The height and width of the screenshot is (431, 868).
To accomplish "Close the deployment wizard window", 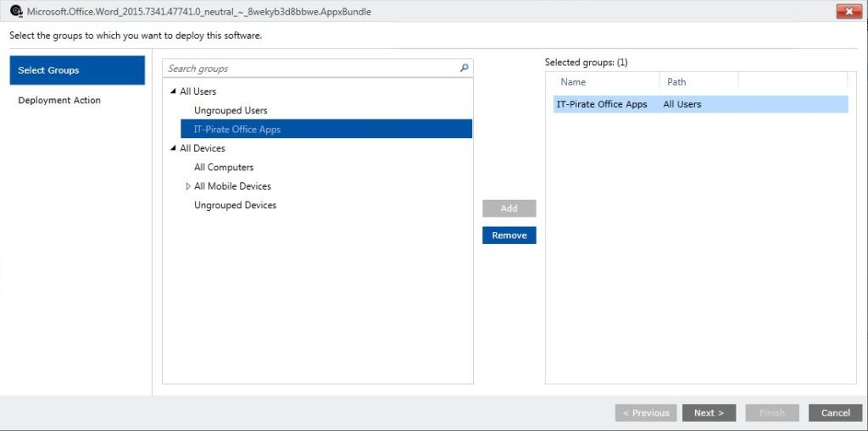I will click(x=849, y=11).
